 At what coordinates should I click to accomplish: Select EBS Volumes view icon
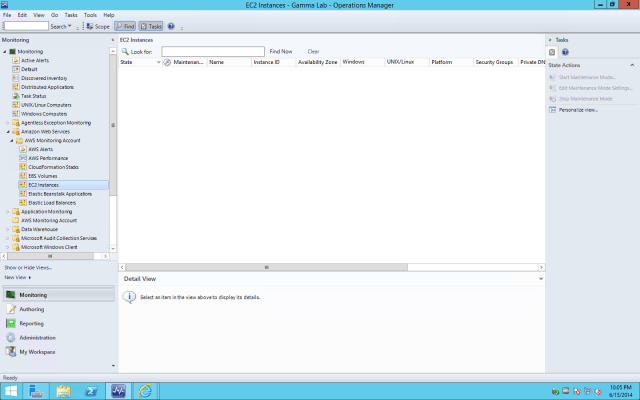click(x=23, y=176)
